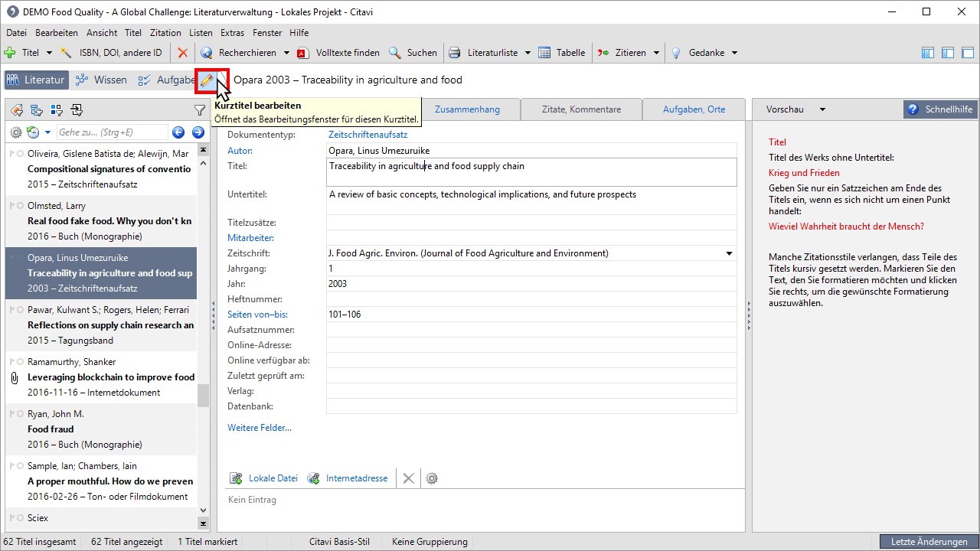Open the gear settings icon in list panel
Screen dimensions: 980x551
15,132
